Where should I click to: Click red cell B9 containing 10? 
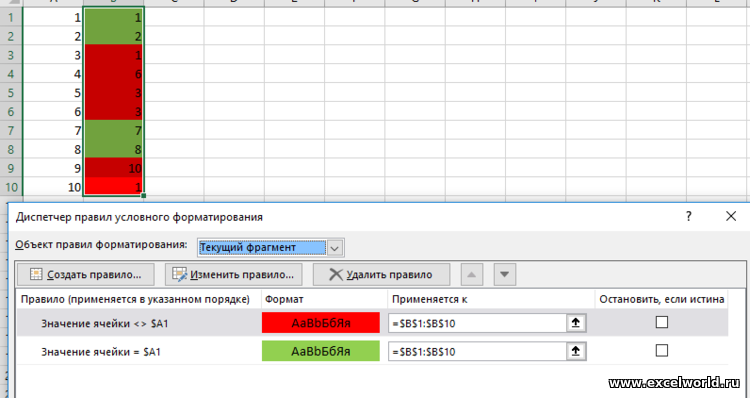pos(113,168)
